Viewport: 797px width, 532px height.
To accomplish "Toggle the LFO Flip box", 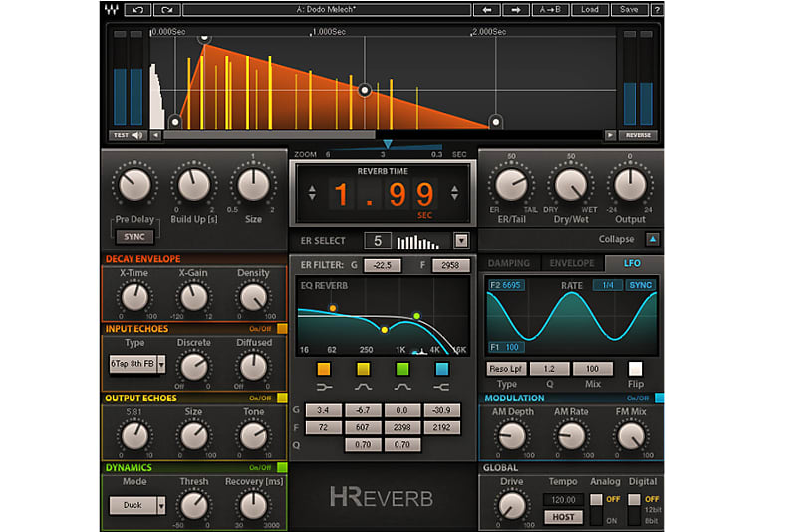I will [635, 369].
